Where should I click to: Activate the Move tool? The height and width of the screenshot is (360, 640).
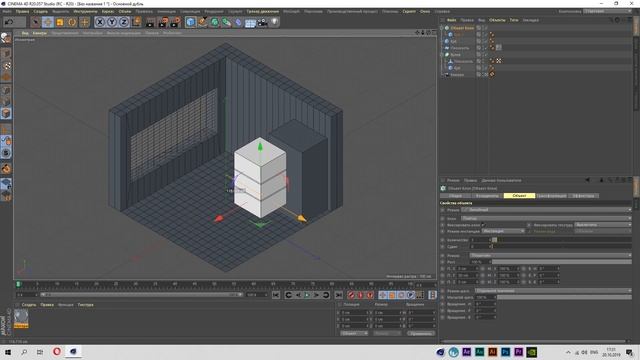point(48,22)
